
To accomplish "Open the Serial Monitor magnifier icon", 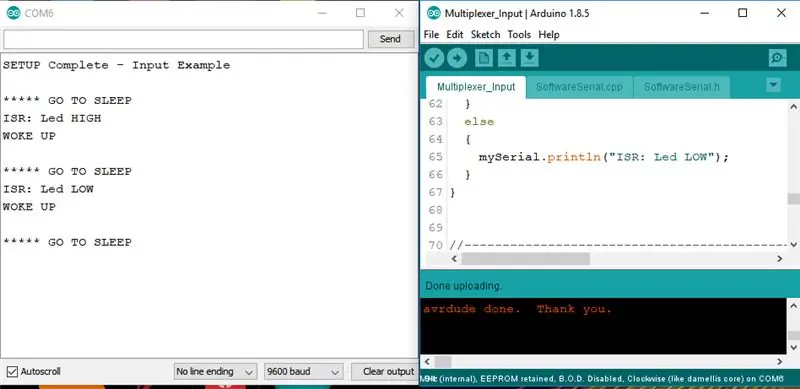I will coord(777,58).
